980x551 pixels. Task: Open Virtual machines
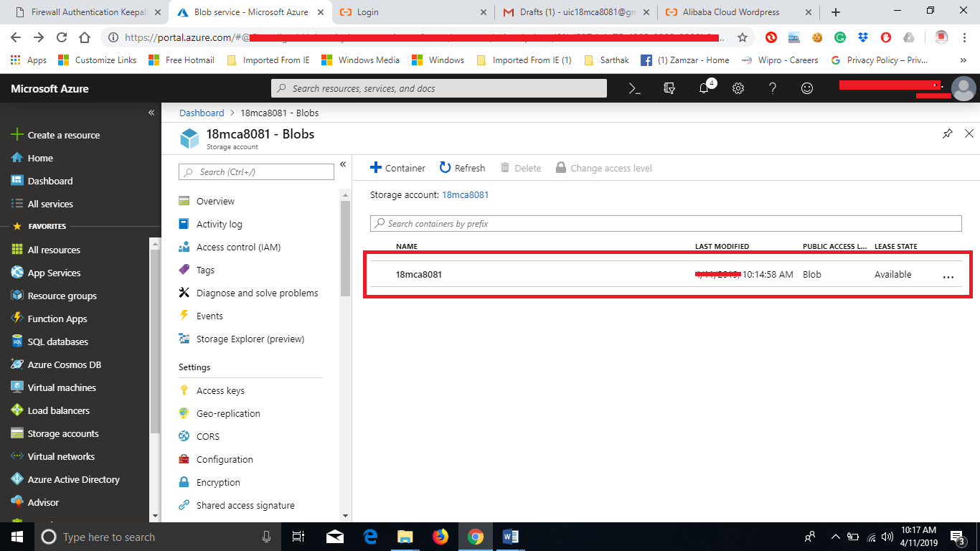53,387
